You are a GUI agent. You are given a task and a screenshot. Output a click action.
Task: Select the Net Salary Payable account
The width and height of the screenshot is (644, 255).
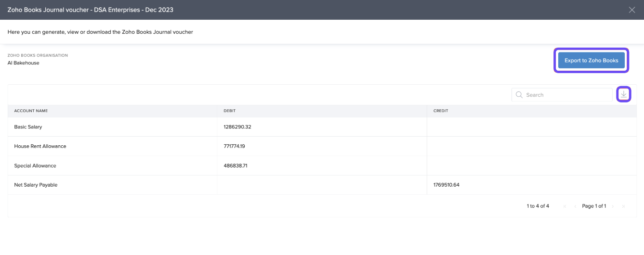point(36,185)
